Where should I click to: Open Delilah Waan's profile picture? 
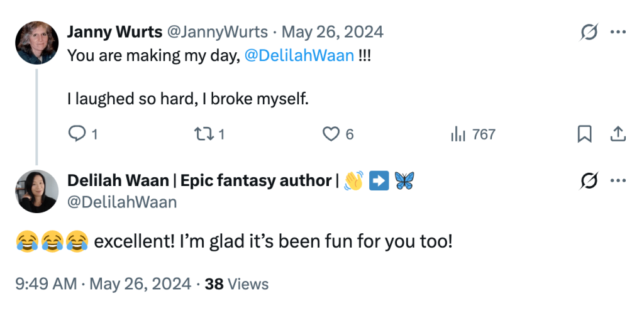[36, 191]
